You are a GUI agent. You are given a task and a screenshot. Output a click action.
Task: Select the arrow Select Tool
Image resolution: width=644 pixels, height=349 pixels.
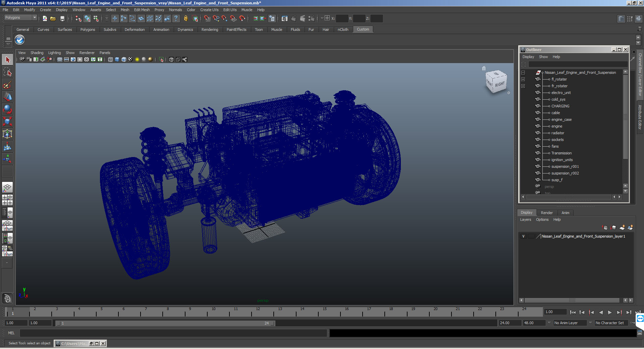coord(7,60)
